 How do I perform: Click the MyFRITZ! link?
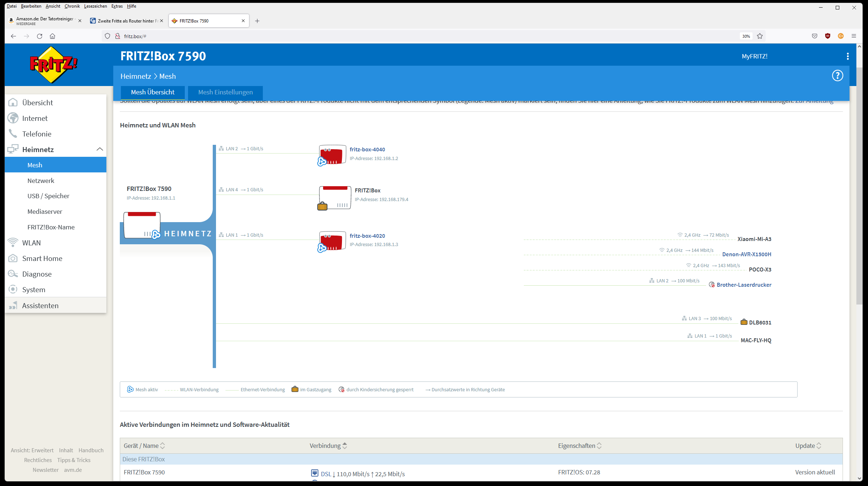[x=755, y=56]
